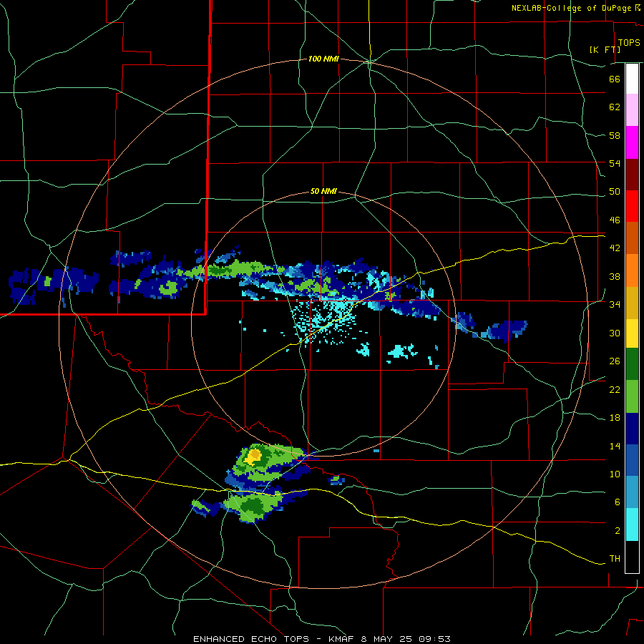Click the legend value "50"
644x644 pixels.
click(x=615, y=192)
